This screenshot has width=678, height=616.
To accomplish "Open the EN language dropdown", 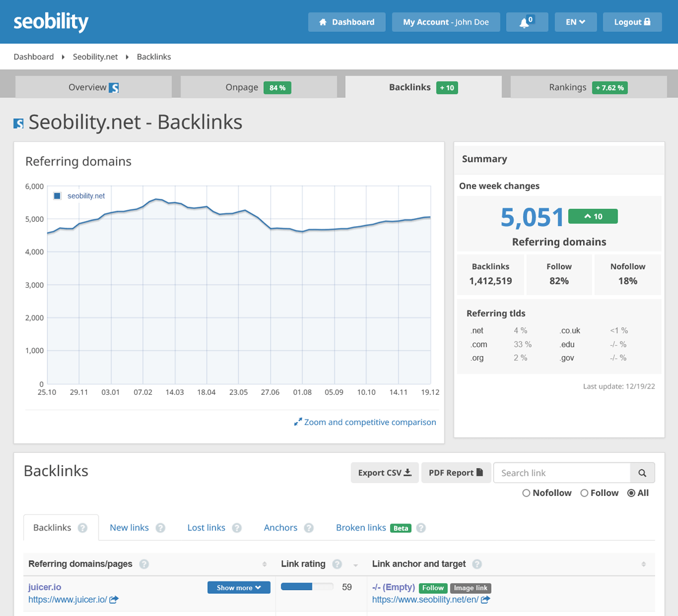I will (575, 22).
